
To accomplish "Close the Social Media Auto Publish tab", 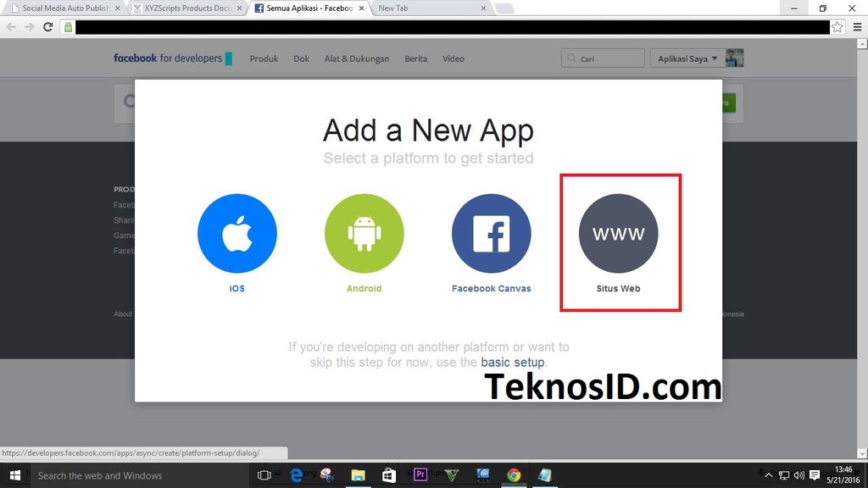I will 117,8.
